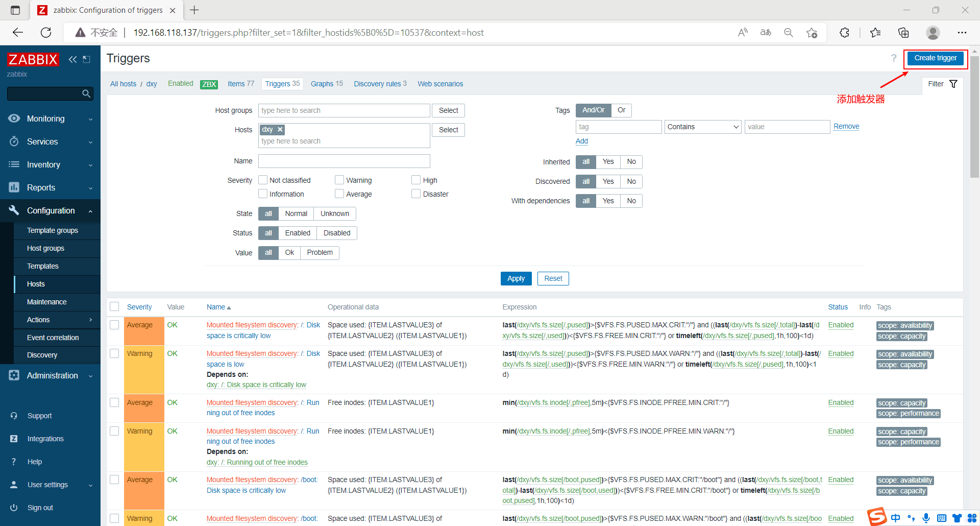This screenshot has height=526, width=980.
Task: Click the Zabbix logo in sidebar
Action: (x=33, y=59)
